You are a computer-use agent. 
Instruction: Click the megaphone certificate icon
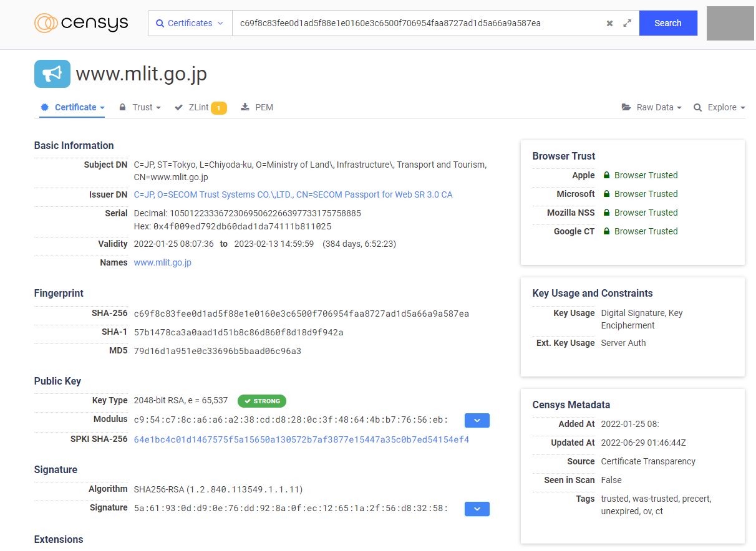[x=52, y=74]
